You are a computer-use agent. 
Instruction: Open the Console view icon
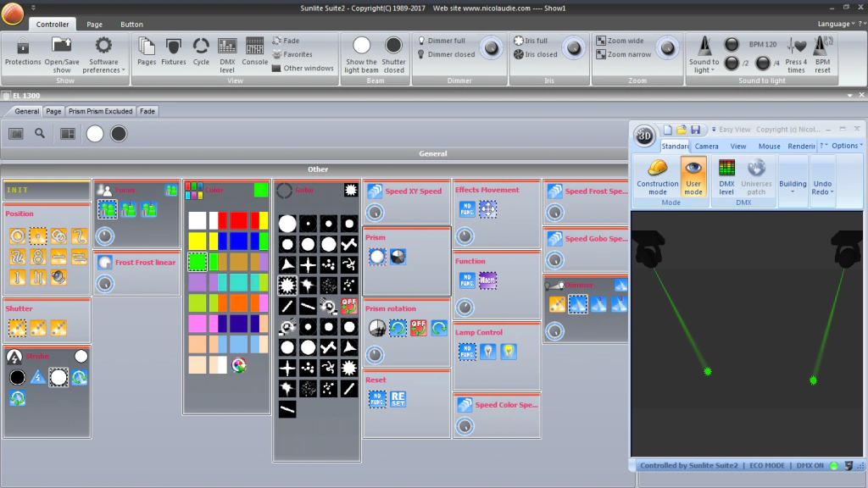pyautogui.click(x=254, y=52)
